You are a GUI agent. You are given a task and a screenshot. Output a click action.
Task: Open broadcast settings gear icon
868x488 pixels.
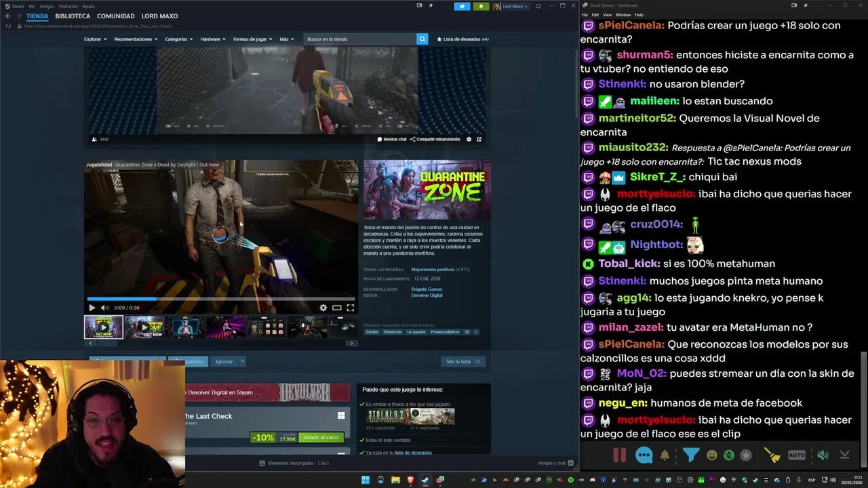click(x=469, y=139)
